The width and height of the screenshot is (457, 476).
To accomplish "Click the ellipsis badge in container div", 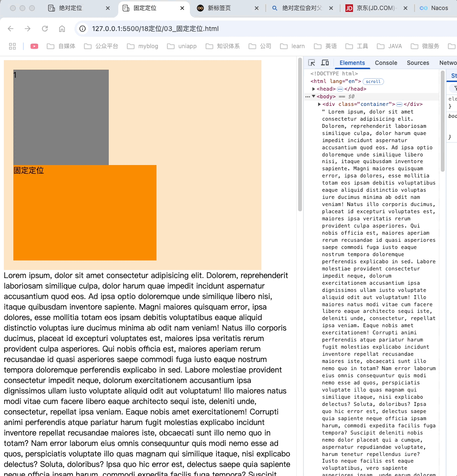I will tap(399, 104).
